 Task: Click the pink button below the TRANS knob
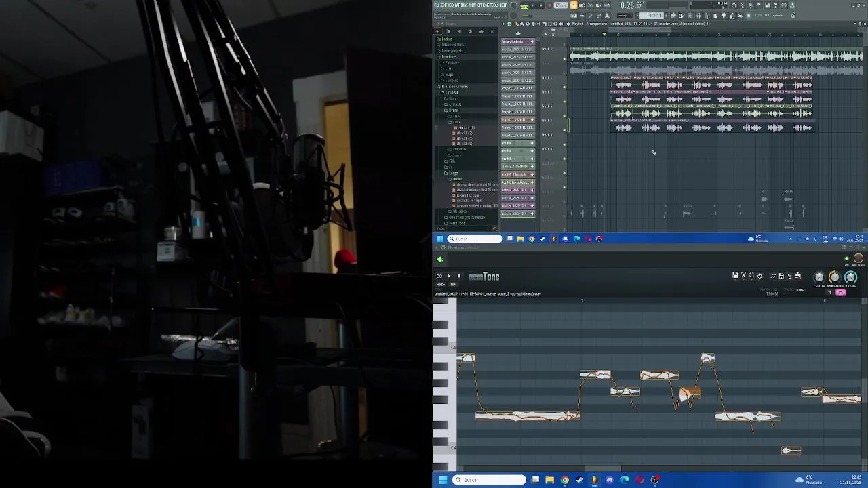pyautogui.click(x=841, y=293)
